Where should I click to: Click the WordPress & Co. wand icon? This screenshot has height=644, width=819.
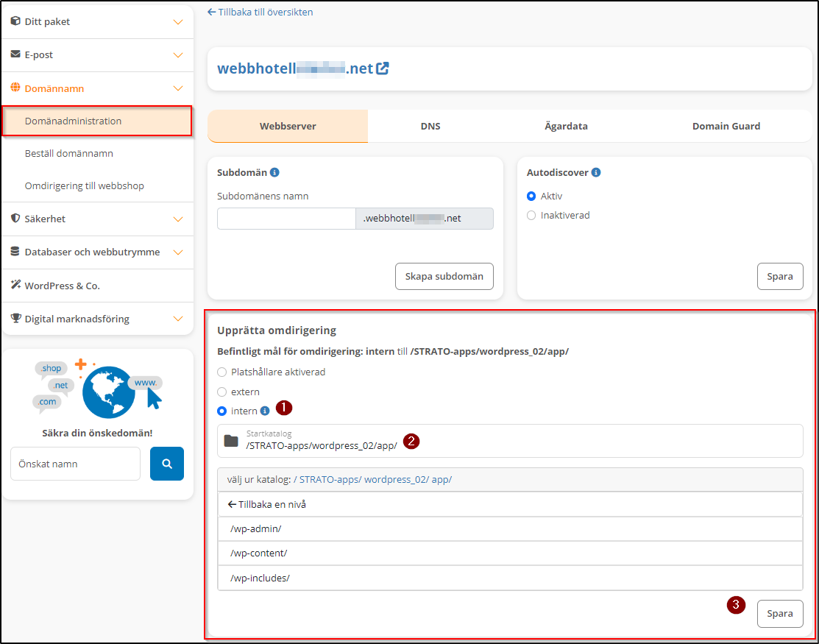tap(15, 285)
